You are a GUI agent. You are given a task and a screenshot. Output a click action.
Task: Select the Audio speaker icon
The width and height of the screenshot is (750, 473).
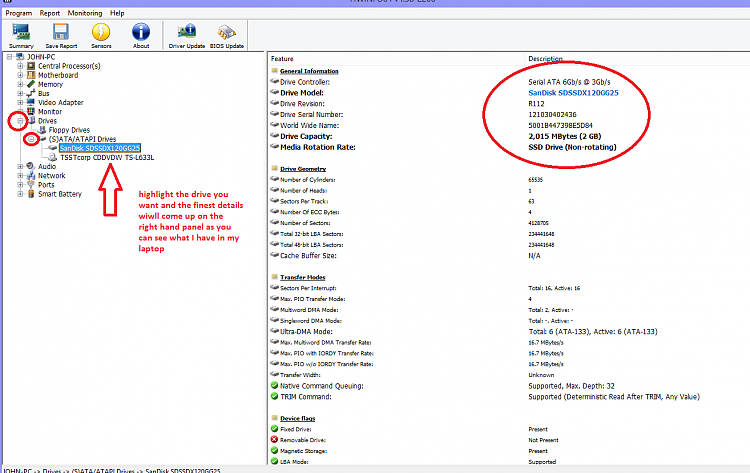coord(31,166)
